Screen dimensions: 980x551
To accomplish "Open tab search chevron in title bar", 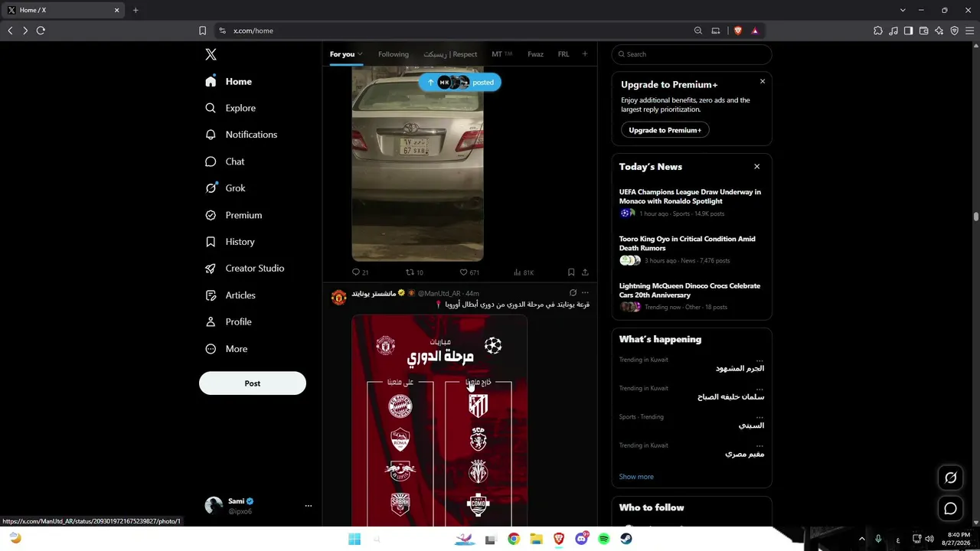I will coord(903,10).
